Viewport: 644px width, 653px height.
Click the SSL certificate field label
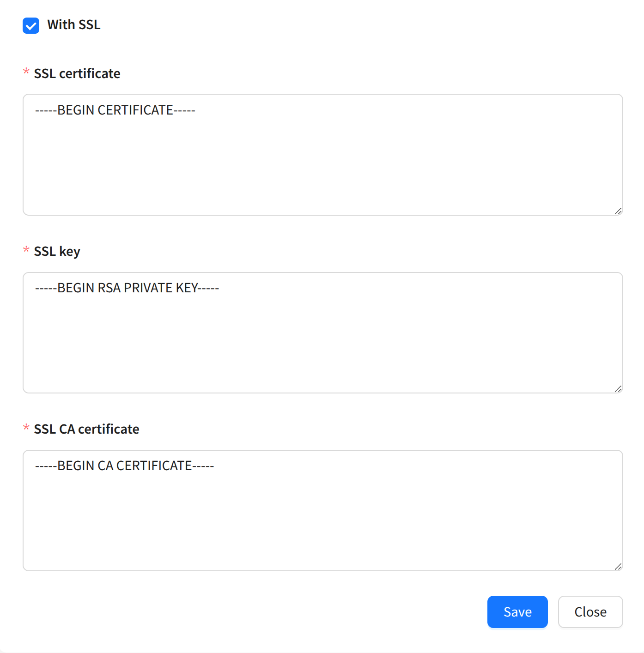[77, 73]
